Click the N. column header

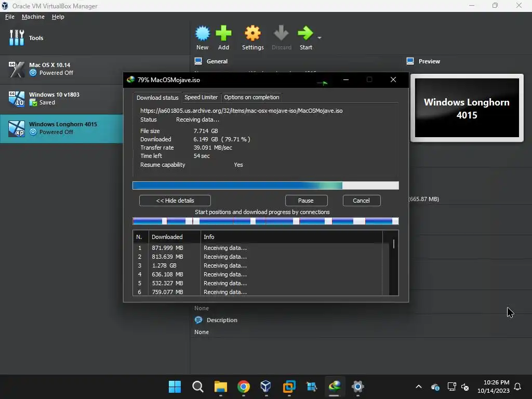[140, 237]
